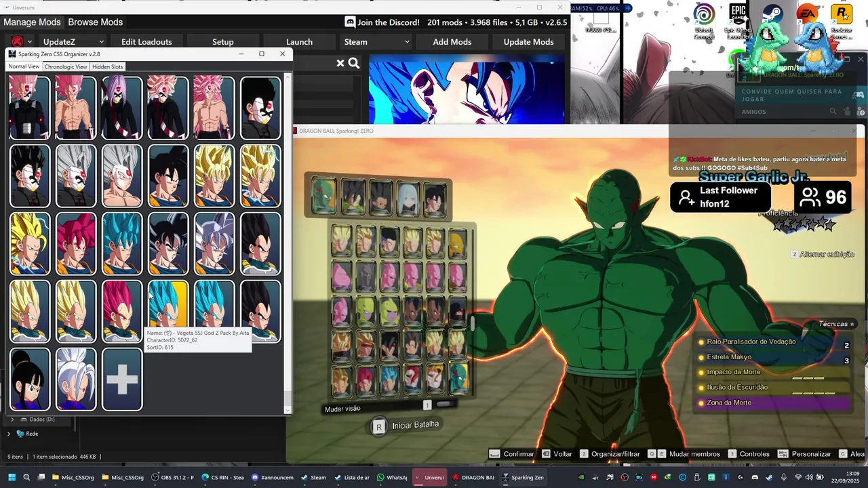Image resolution: width=868 pixels, height=488 pixels.
Task: Click the Discord logo icon
Action: coord(350,22)
